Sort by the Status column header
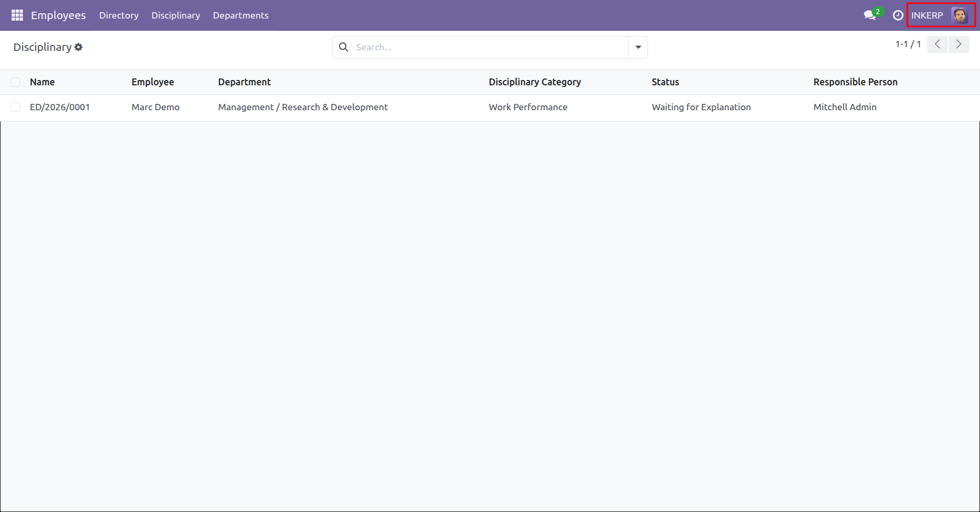980x512 pixels. pyautogui.click(x=665, y=82)
